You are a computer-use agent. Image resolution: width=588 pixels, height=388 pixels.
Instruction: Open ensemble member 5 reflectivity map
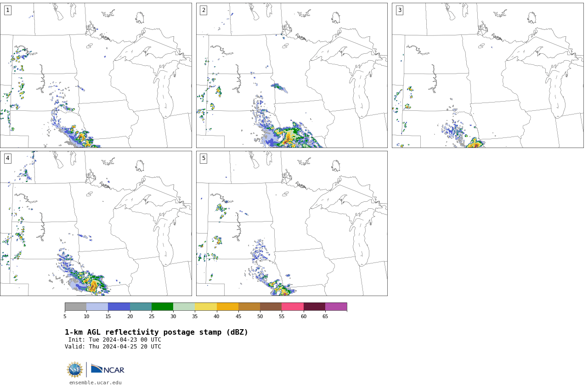292,223
